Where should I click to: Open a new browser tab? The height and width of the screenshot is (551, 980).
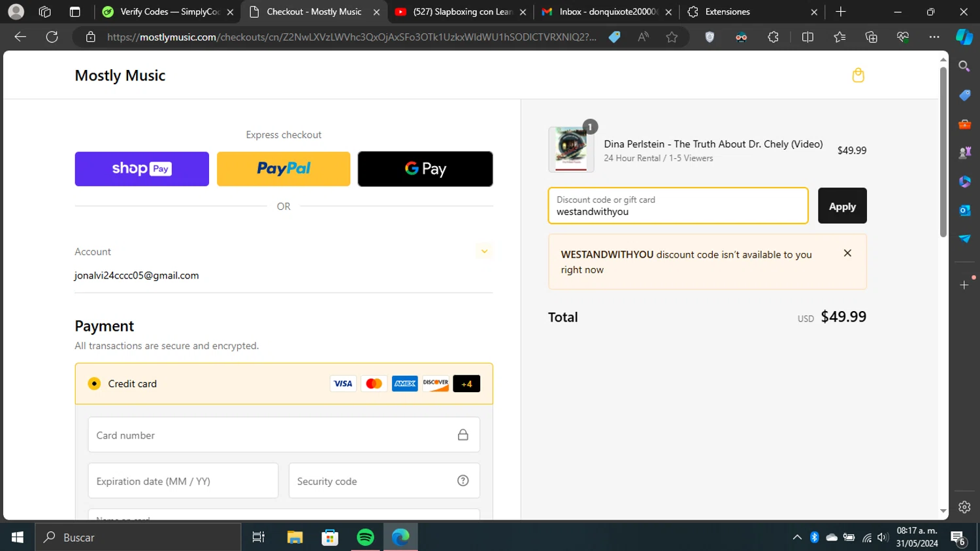[x=841, y=12]
